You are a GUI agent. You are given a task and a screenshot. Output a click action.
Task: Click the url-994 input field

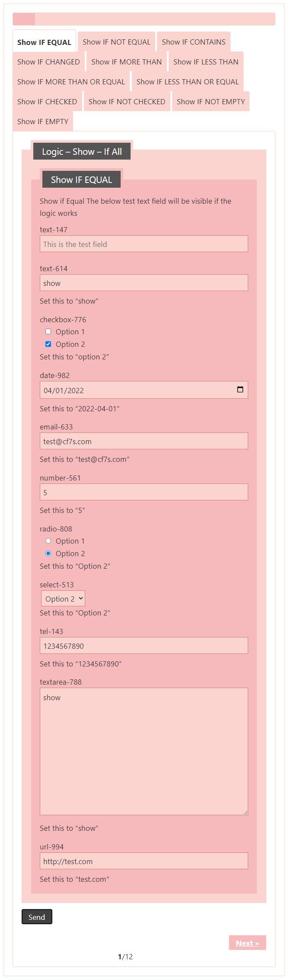(x=144, y=861)
